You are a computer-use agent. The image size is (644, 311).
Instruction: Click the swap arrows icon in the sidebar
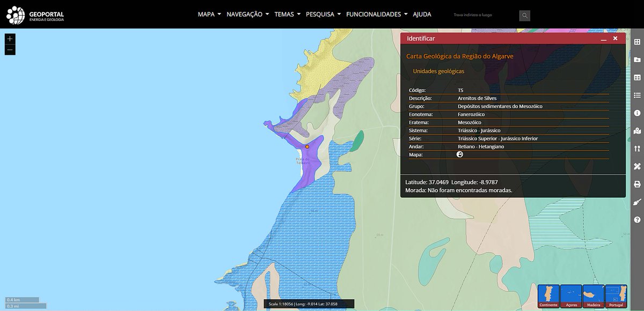click(636, 149)
